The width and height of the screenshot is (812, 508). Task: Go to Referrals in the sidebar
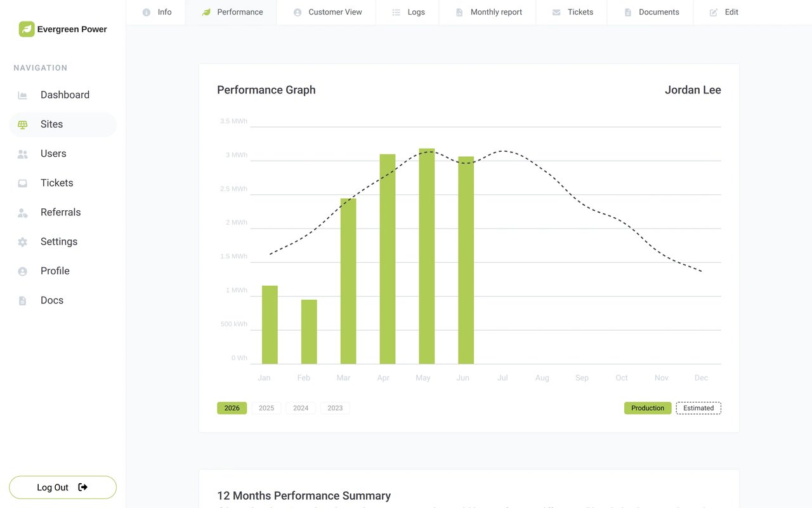pos(63,212)
